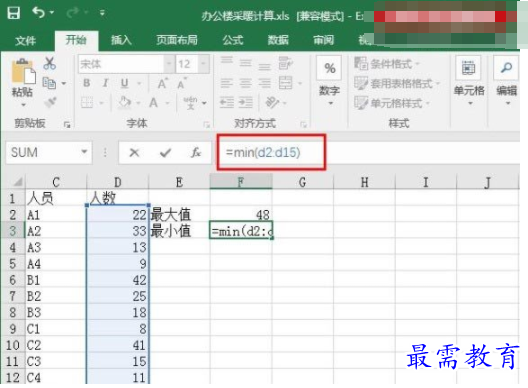Merge and center cells

pyautogui.click(x=286, y=83)
